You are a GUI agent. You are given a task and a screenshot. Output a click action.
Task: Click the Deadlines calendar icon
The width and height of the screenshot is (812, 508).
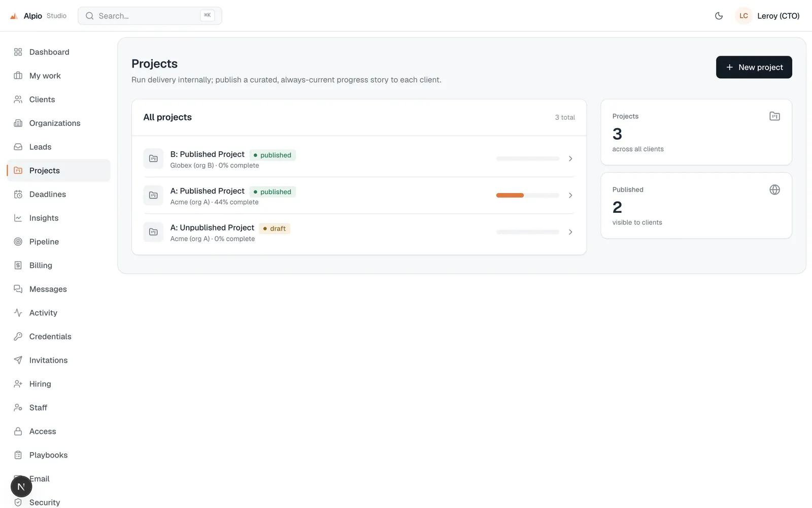(18, 194)
